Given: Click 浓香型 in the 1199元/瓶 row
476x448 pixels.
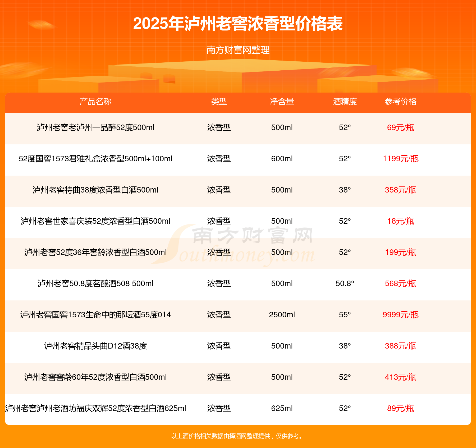Looking at the screenshot, I should (219, 159).
